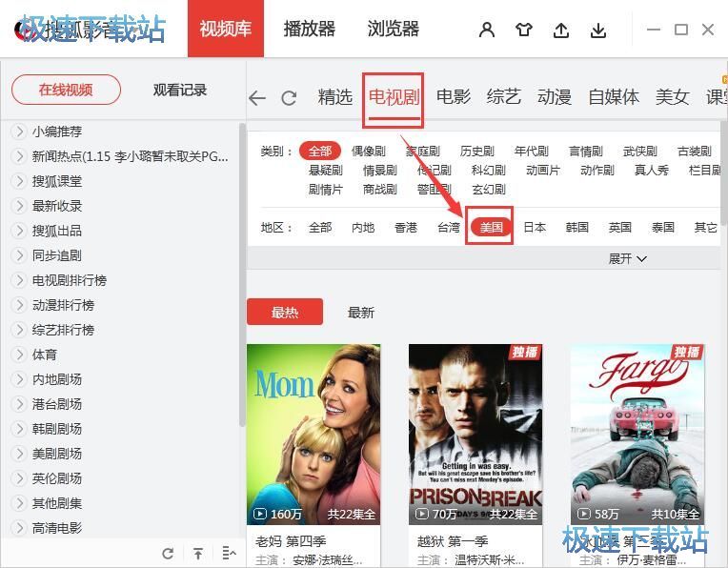728x568 pixels.
Task: Expand 搜狐课堂 chevron
Action: 19,181
